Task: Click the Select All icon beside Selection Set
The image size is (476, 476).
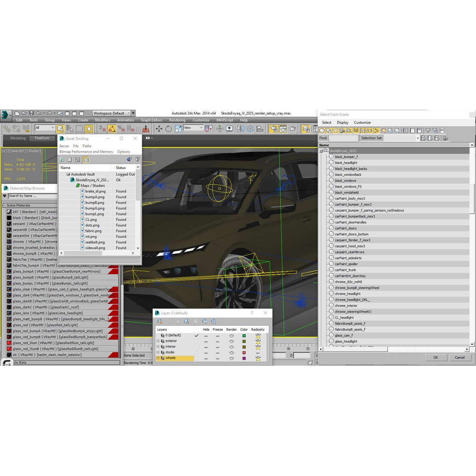Action: (423, 138)
